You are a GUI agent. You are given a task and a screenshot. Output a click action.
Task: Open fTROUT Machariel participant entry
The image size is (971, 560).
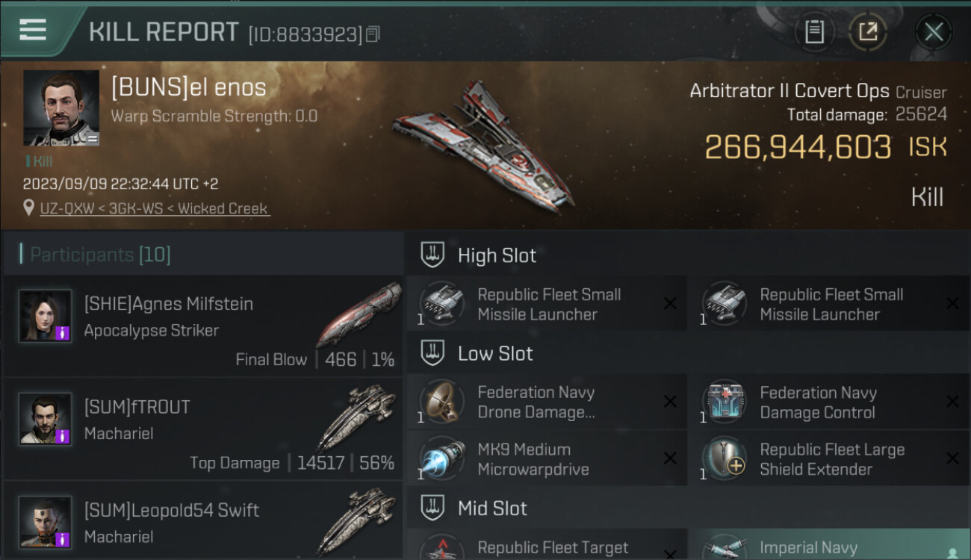point(203,429)
